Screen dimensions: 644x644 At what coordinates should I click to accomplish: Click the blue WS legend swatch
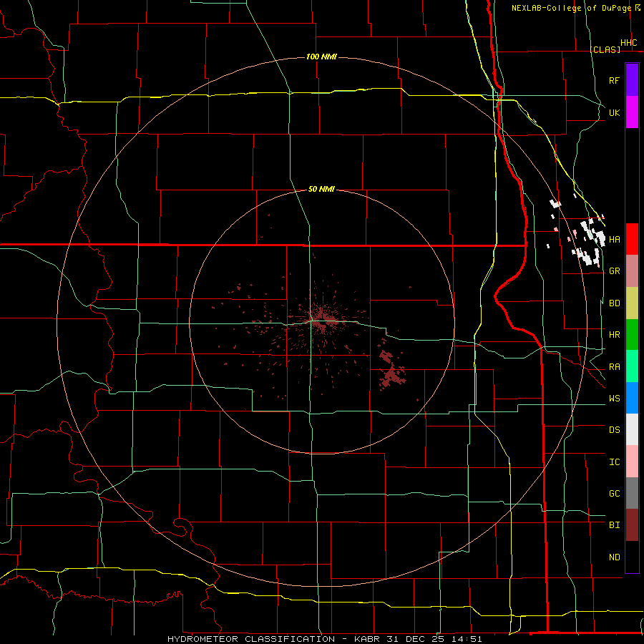632,398
